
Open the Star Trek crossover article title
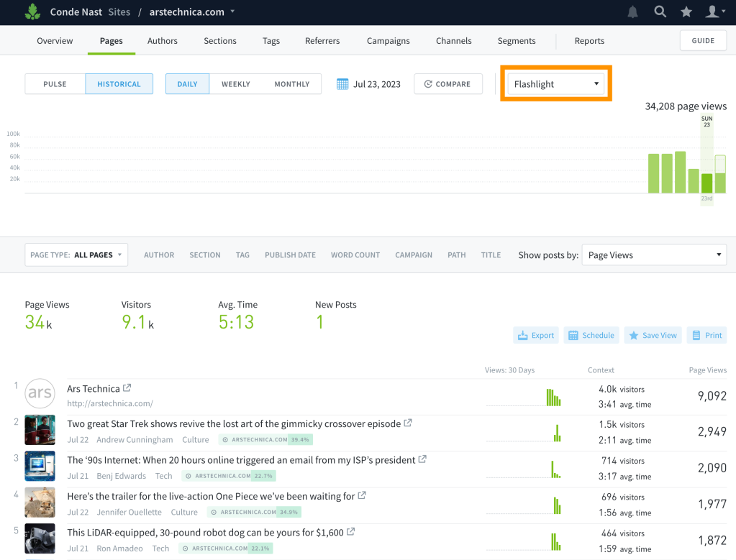coord(234,423)
